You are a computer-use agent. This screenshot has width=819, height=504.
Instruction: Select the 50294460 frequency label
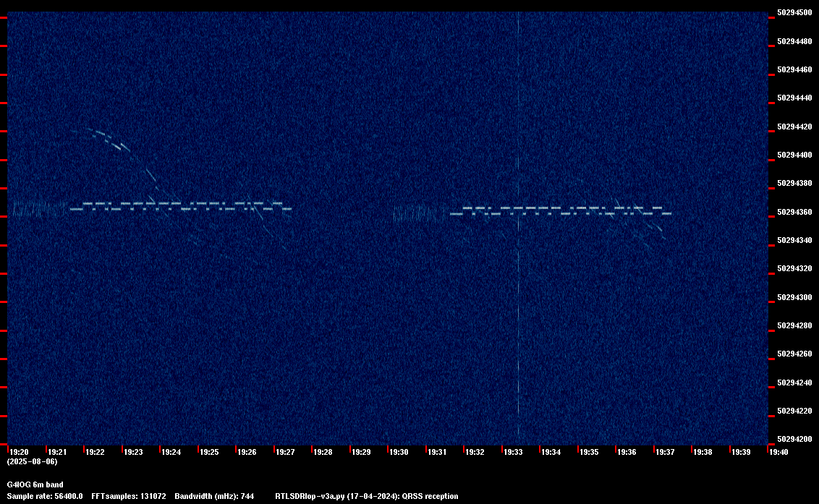click(794, 69)
